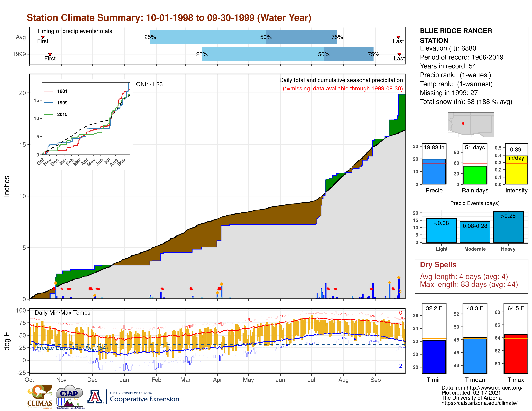Click the blue Precip 19.88 in bar

click(434, 171)
